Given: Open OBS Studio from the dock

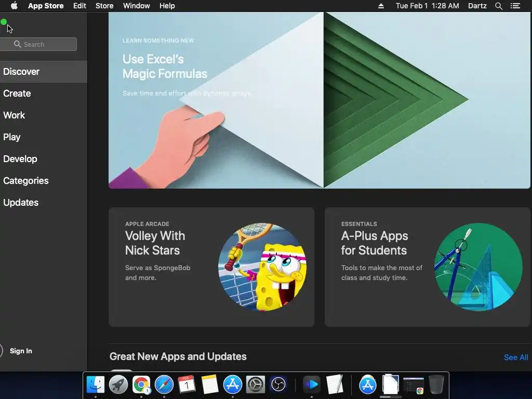Looking at the screenshot, I should tap(278, 384).
